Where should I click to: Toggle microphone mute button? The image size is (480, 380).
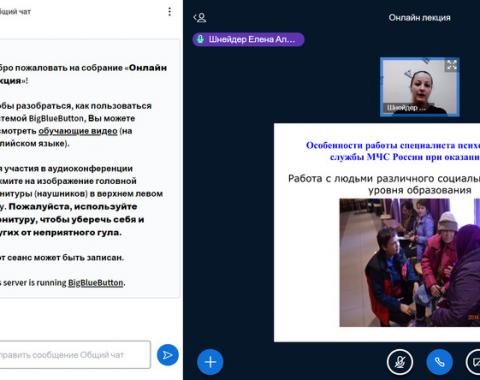(400, 362)
